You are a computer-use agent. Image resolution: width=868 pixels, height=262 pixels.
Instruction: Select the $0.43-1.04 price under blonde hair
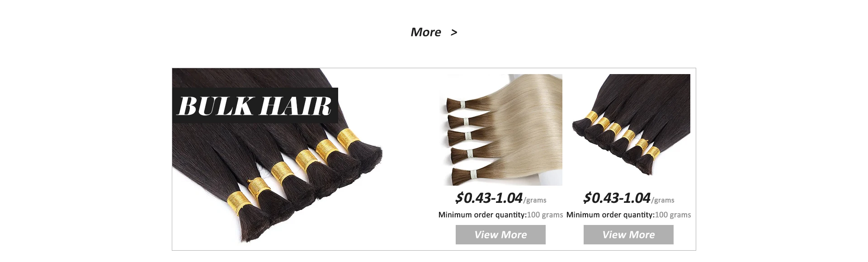point(489,198)
